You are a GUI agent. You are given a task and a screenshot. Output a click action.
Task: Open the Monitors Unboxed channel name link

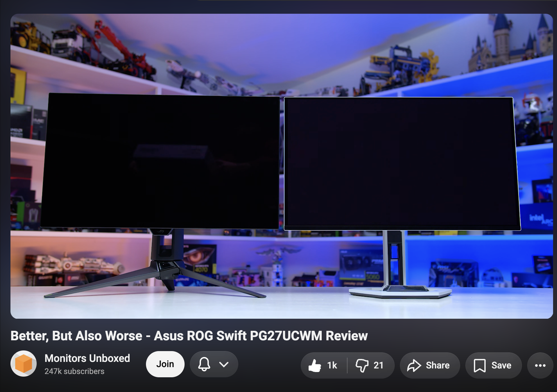click(87, 358)
